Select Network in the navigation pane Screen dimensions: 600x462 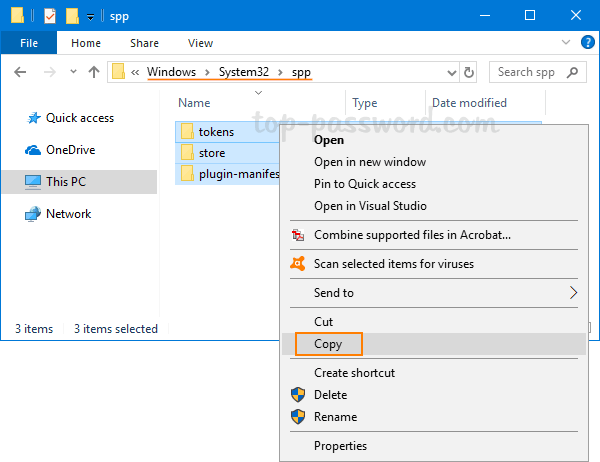pos(68,214)
